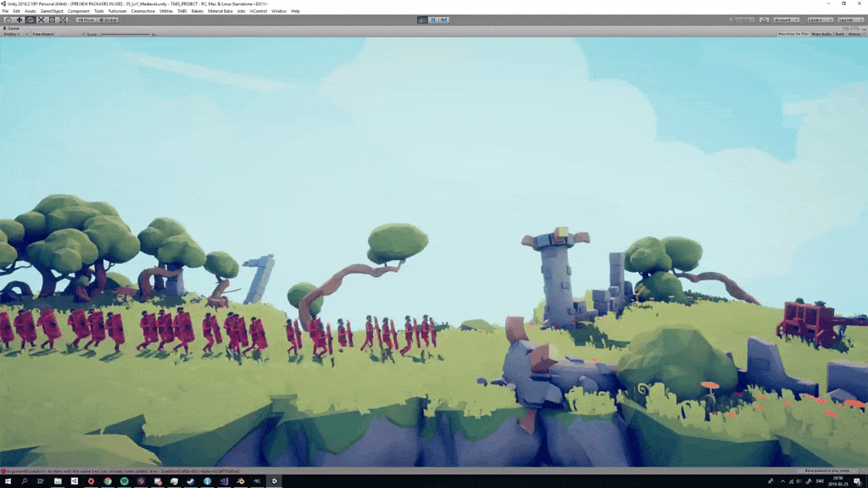Select the Move tool

19,19
